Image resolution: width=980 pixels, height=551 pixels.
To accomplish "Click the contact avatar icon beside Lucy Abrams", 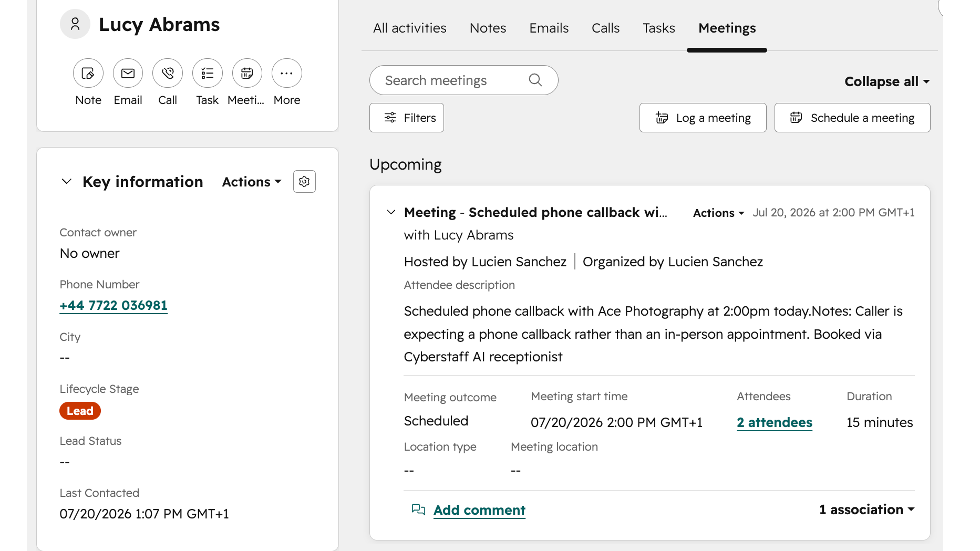I will click(75, 24).
